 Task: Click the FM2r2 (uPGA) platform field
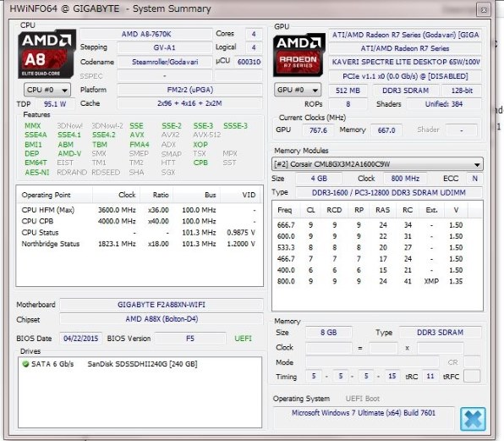click(189, 90)
